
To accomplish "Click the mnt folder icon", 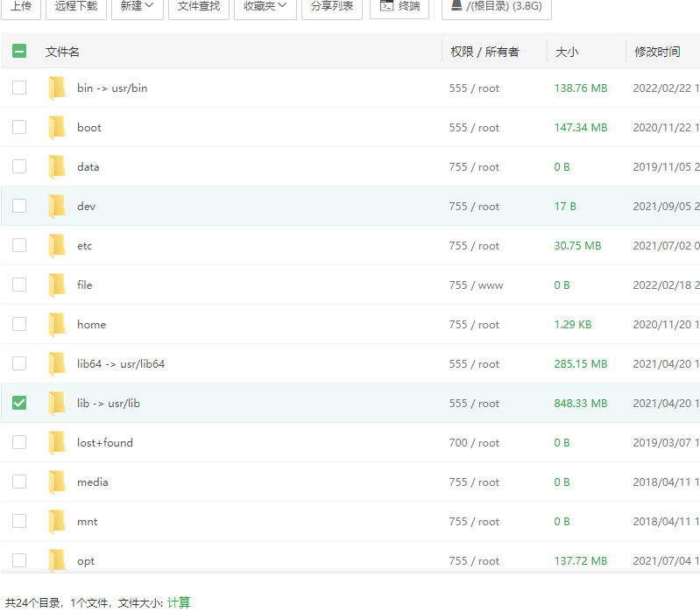I will pos(57,522).
